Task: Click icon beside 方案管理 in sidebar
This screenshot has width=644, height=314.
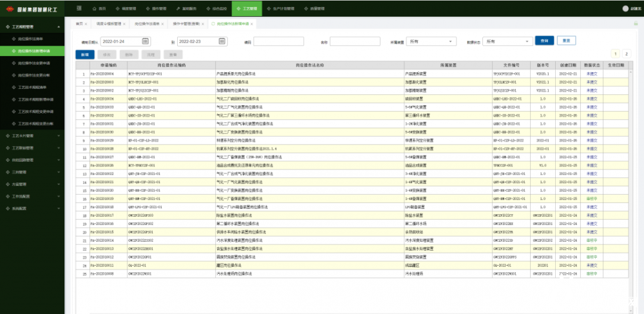Action: click(8, 184)
